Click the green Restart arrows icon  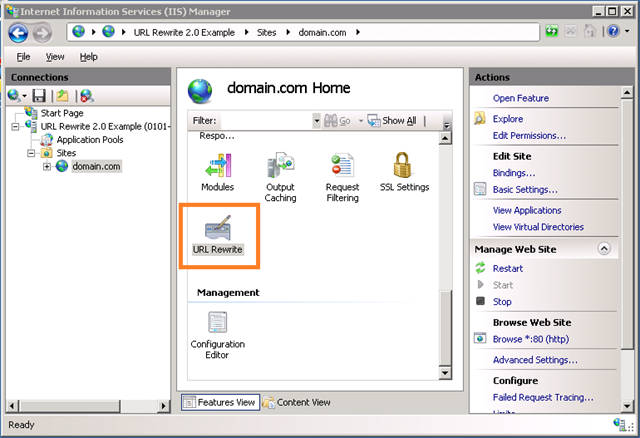coord(480,268)
